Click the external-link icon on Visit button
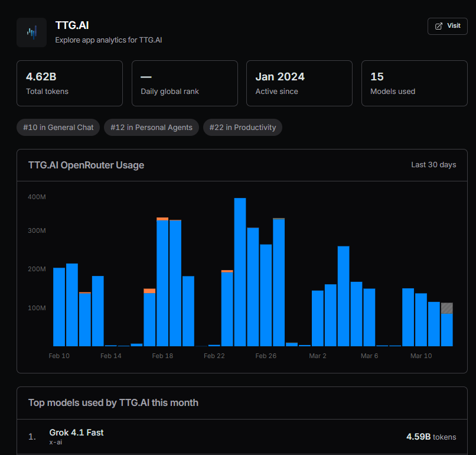476x455 pixels. pyautogui.click(x=438, y=26)
